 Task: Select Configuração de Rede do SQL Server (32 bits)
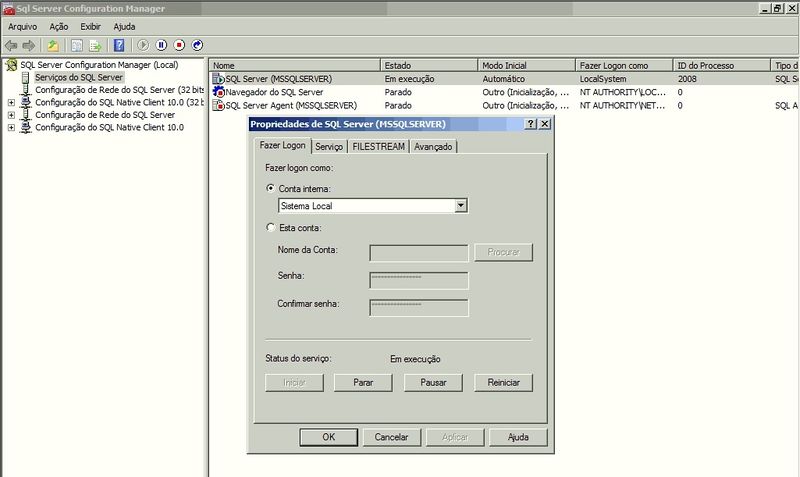point(119,90)
